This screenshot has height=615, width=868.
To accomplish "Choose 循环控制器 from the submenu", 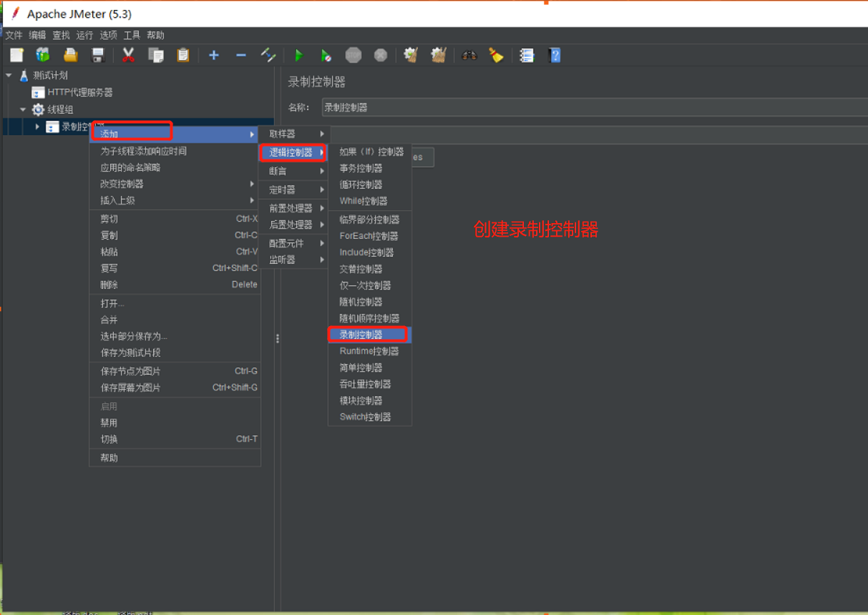I will click(x=370, y=184).
